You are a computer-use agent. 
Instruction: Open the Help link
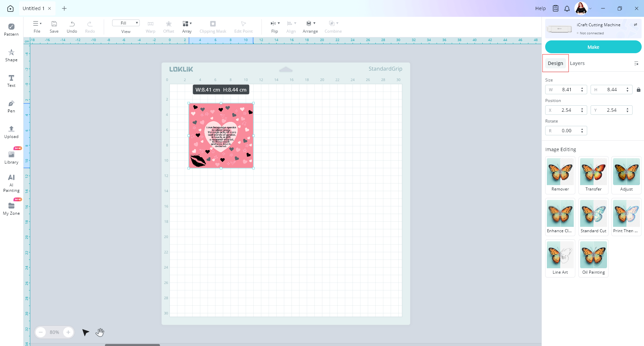click(x=540, y=8)
